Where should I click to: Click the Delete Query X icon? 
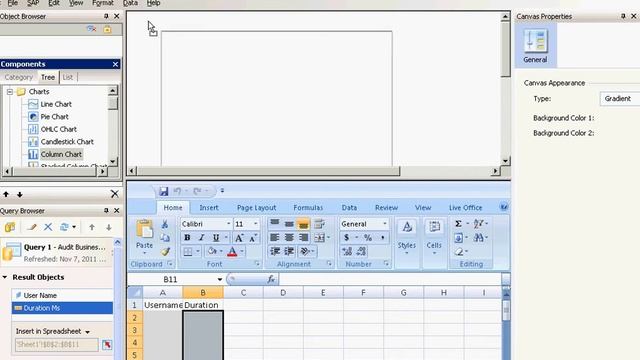(x=48, y=227)
